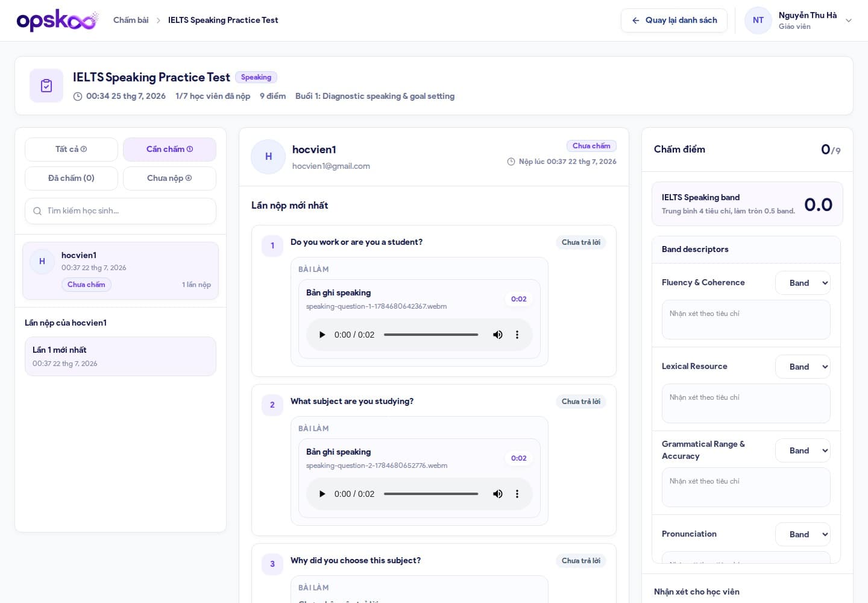Image resolution: width=868 pixels, height=603 pixels.
Task: Click the Grammatical Range comment box
Action: pyautogui.click(x=746, y=488)
